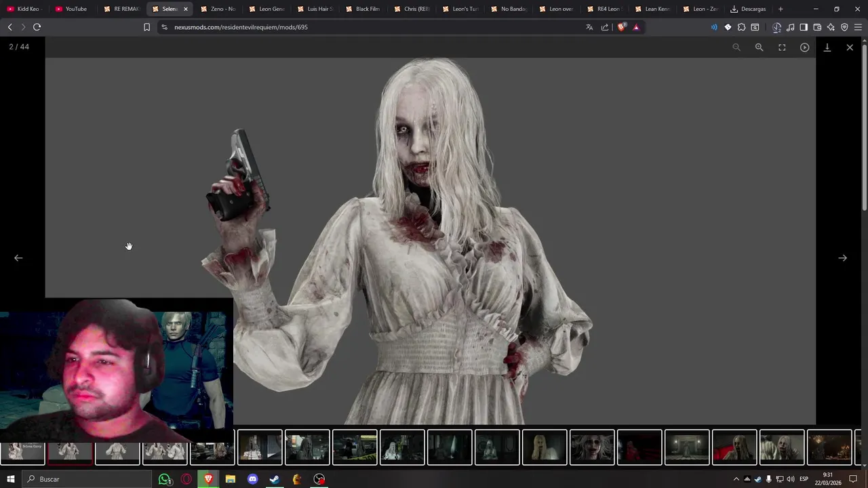Image resolution: width=868 pixels, height=488 pixels.
Task: Open the taskbar clock showing 9:31
Action: click(x=828, y=479)
